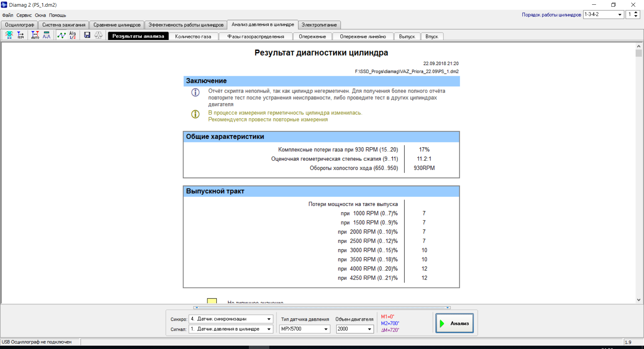Increase the cylinder number with the up arrow
This screenshot has height=349, width=644.
tap(636, 13)
